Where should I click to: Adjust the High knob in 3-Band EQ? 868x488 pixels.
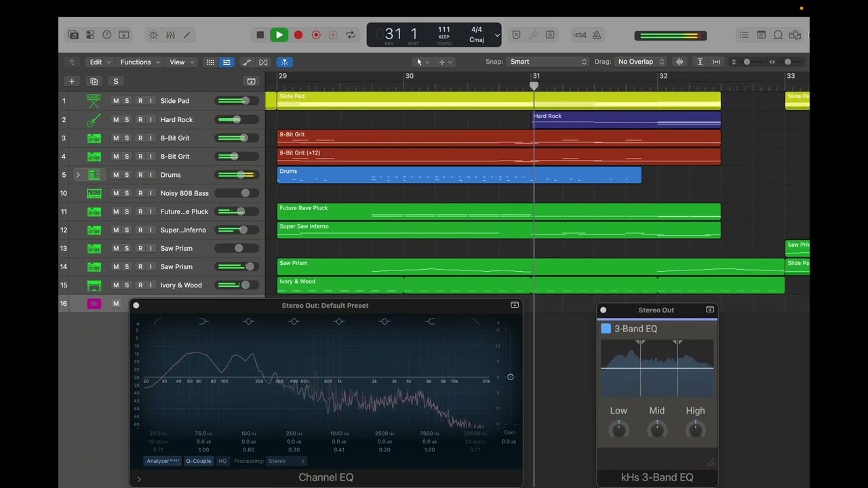point(695,429)
